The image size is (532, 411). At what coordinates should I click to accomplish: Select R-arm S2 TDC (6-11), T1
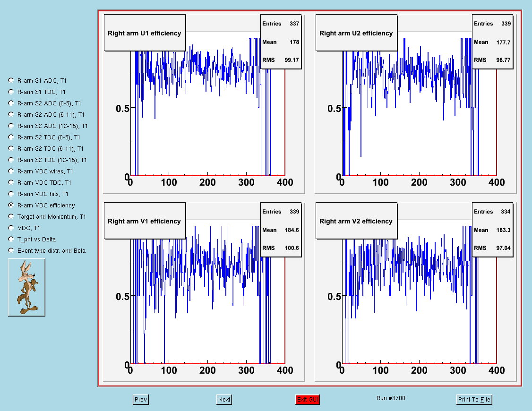[11, 148]
